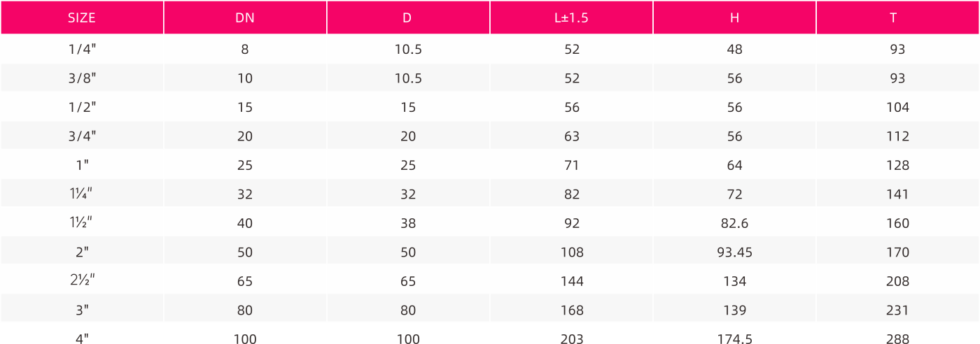This screenshot has width=980, height=344.
Task: Select the 1/2" size cell
Action: coord(82,108)
